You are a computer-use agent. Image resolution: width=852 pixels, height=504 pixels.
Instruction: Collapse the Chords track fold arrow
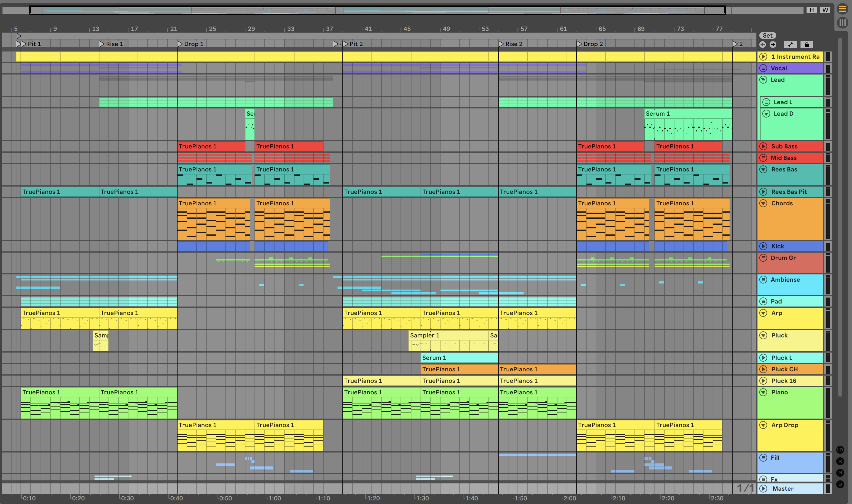point(763,204)
